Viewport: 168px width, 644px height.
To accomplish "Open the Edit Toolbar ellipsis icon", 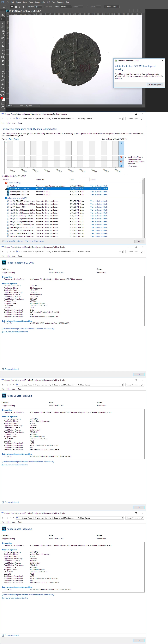I will [x=3, y=92].
